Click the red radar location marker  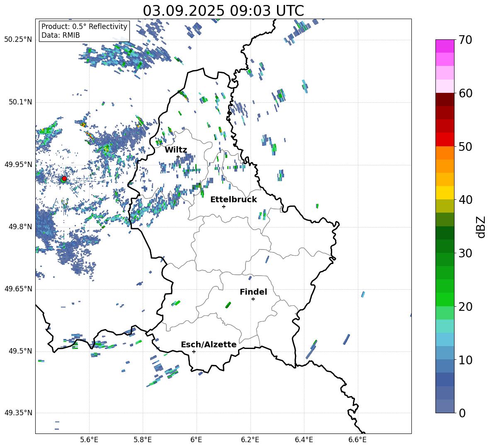pos(64,179)
